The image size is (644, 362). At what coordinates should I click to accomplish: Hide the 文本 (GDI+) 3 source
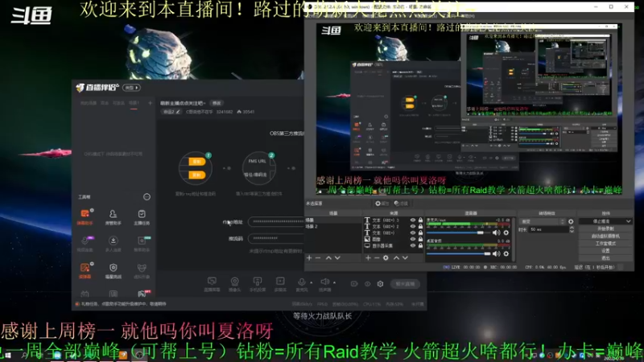click(413, 220)
